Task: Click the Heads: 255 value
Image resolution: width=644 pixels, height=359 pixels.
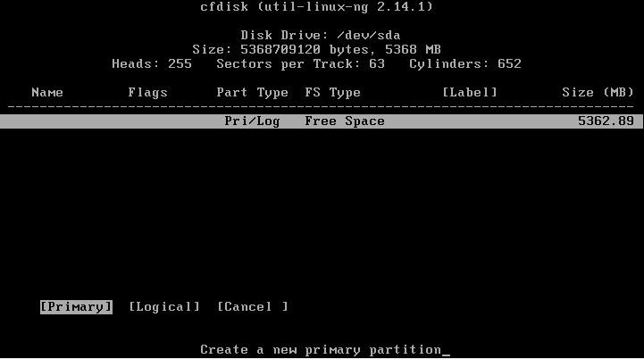Action: [152, 64]
